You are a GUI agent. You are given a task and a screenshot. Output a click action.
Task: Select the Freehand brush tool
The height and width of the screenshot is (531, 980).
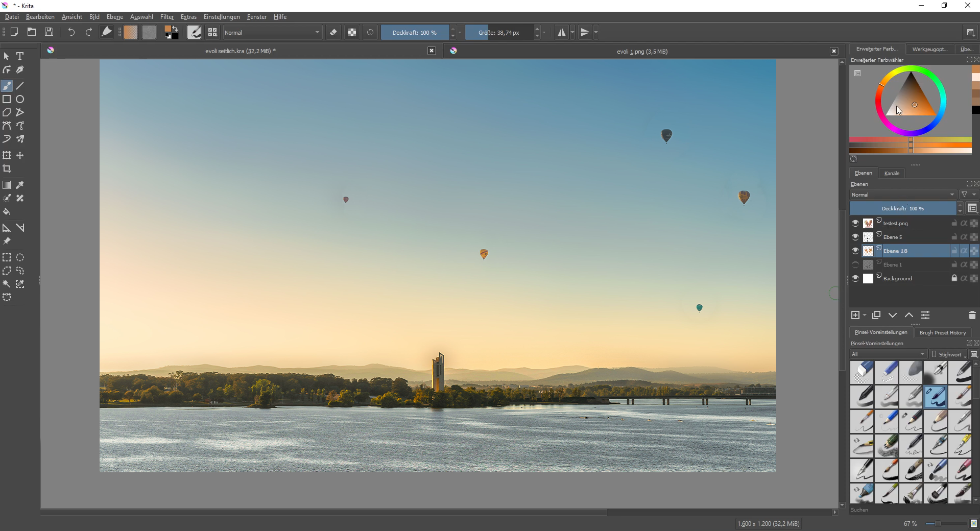click(7, 86)
